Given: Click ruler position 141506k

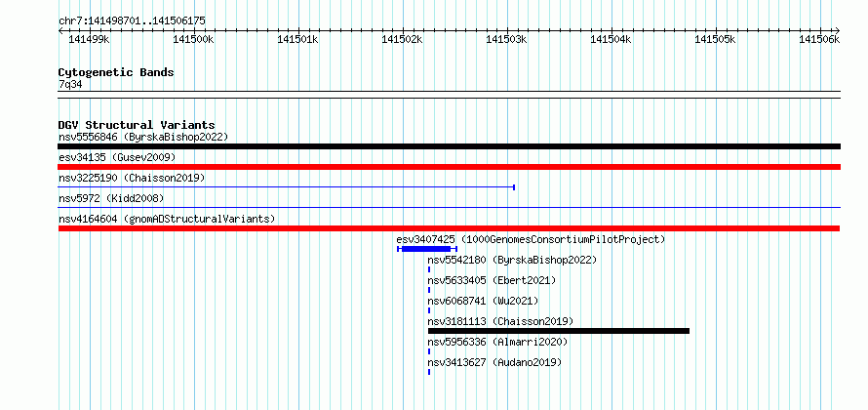Looking at the screenshot, I should pos(820,39).
